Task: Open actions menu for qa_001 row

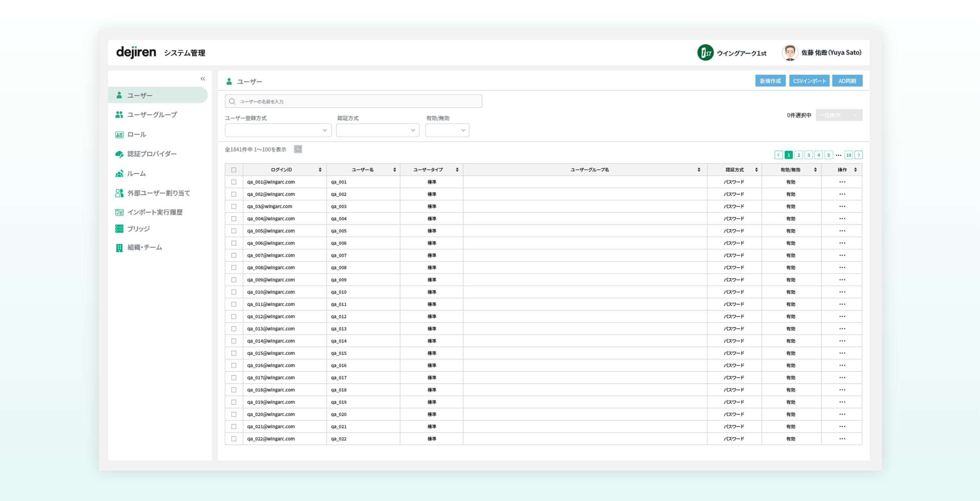Action: click(842, 182)
